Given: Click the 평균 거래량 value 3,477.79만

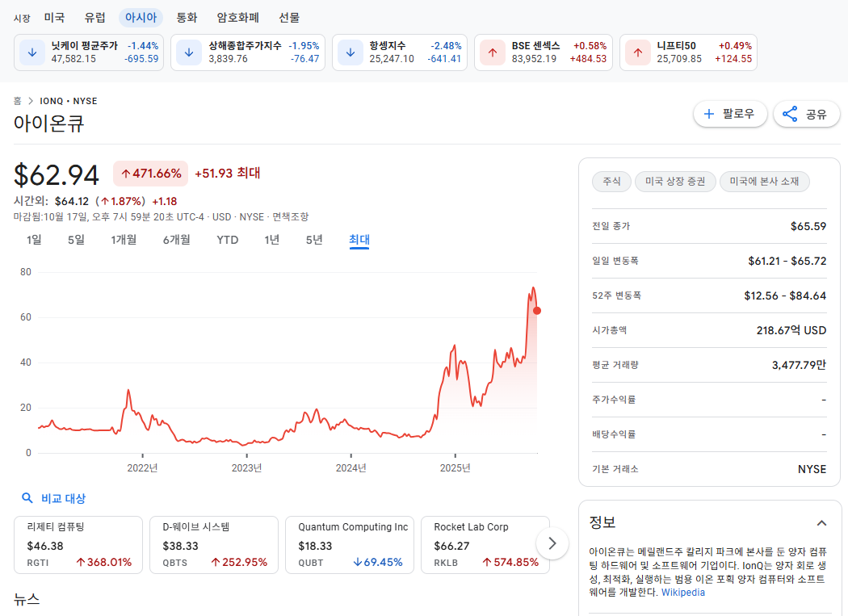Looking at the screenshot, I should [x=799, y=365].
